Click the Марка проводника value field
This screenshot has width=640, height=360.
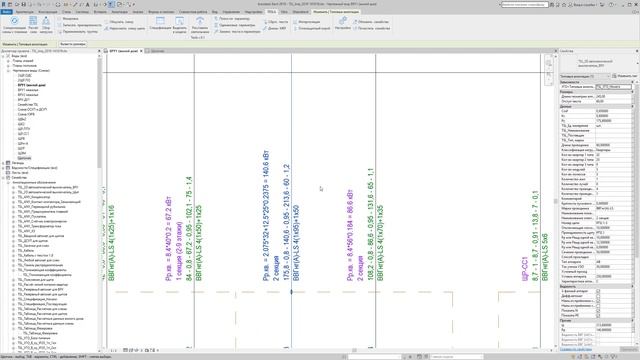[x=614, y=208]
